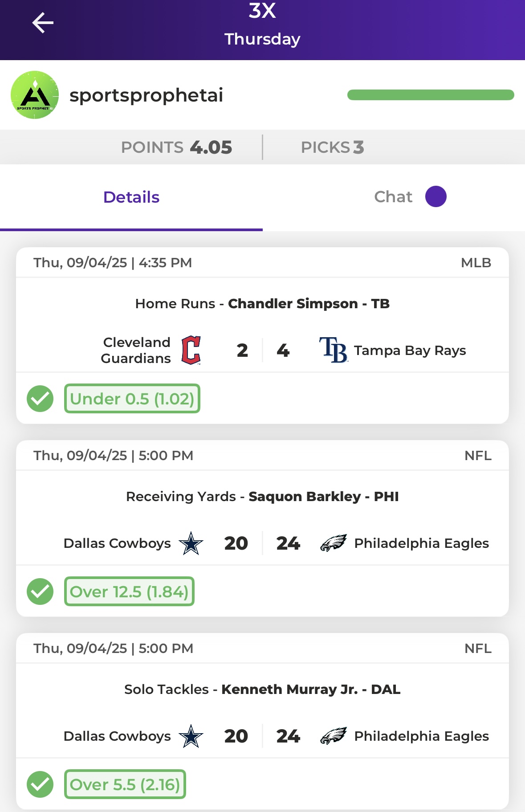Open the sportsprophetai username link
The height and width of the screenshot is (812, 525).
[x=146, y=95]
